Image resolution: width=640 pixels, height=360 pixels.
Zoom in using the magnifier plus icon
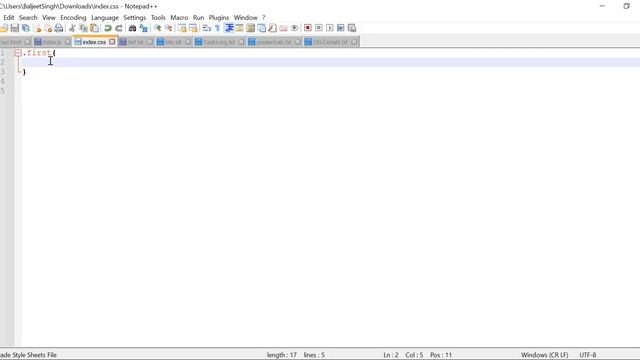(x=157, y=28)
